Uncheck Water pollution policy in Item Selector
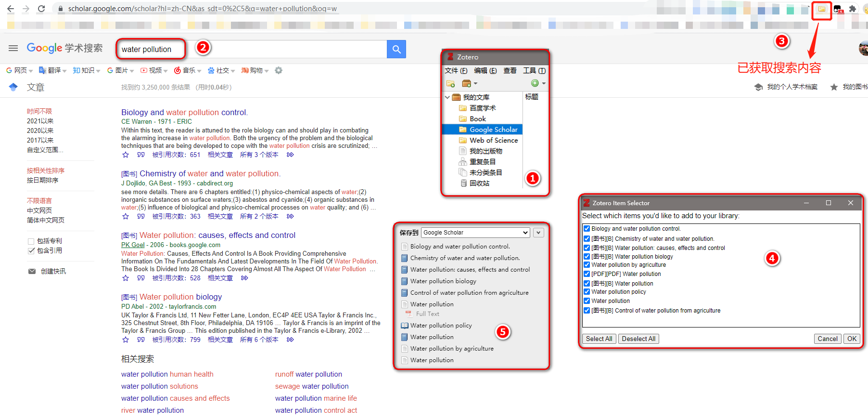Viewport: 868px width, 419px height. (587, 292)
